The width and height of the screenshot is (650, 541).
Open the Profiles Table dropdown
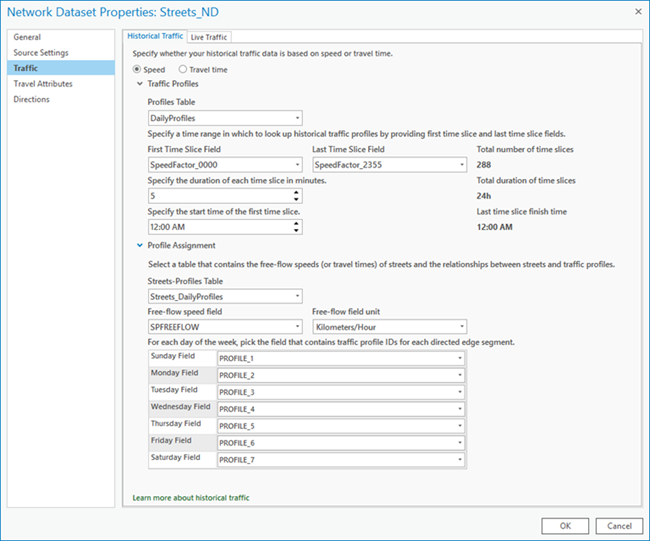(297, 118)
